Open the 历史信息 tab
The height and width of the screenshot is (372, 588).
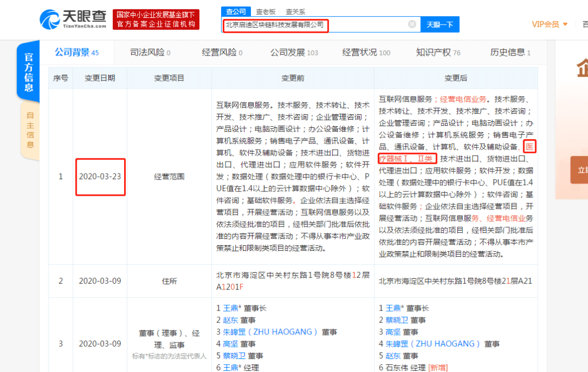point(510,52)
